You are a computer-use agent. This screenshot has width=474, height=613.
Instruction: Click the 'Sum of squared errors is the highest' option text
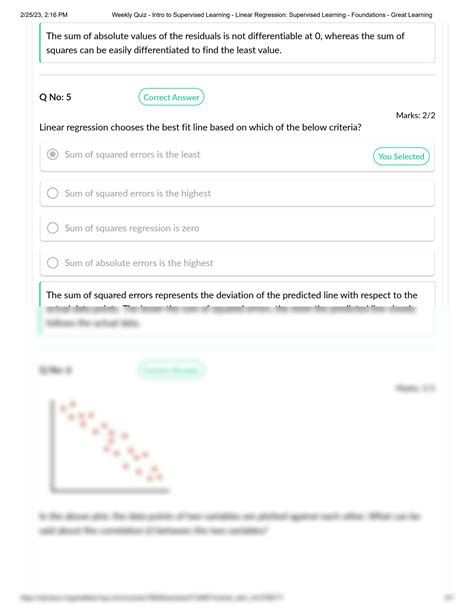tap(138, 193)
